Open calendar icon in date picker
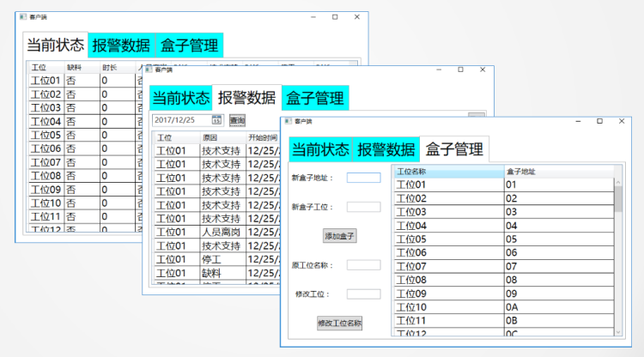Image resolution: width=644 pixels, height=357 pixels. click(x=216, y=120)
